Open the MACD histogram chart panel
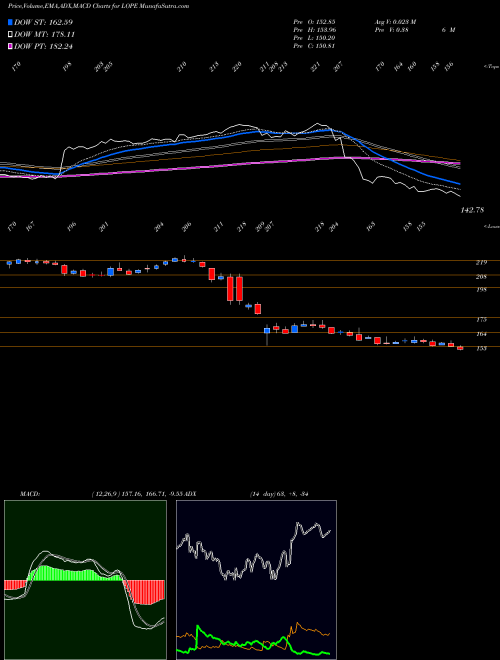 [x=85, y=580]
